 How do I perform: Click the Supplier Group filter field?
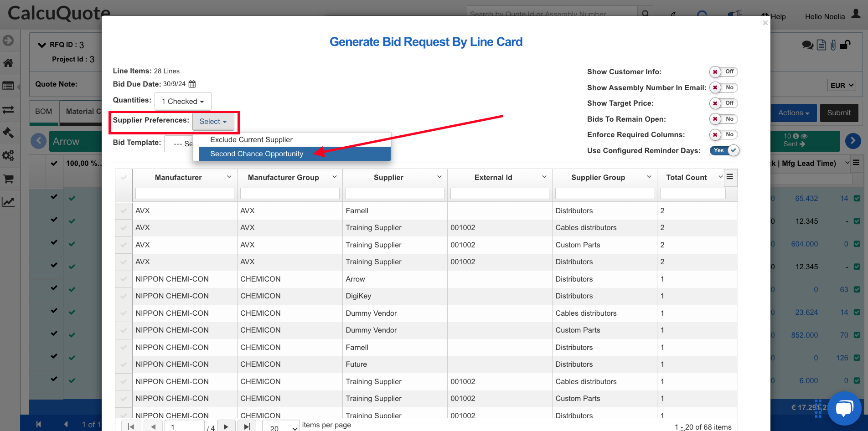pyautogui.click(x=604, y=194)
